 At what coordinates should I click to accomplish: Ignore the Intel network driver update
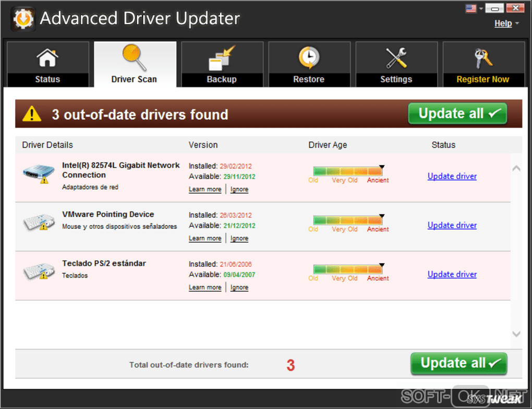(x=239, y=190)
